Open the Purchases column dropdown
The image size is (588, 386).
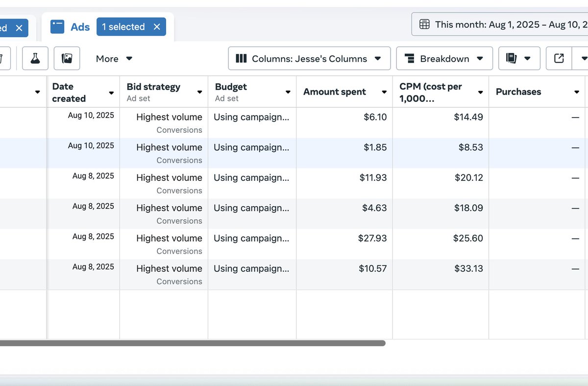(x=577, y=92)
